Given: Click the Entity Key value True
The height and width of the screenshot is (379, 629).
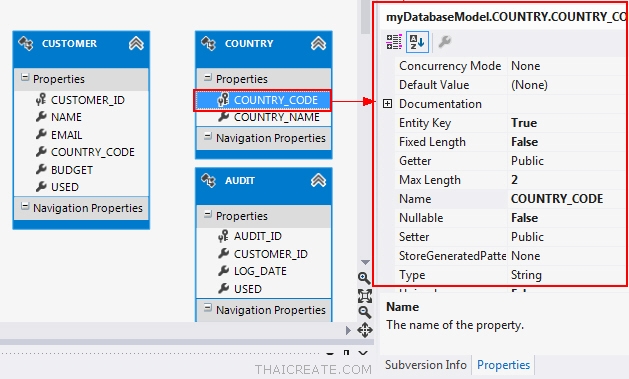Looking at the screenshot, I should [524, 123].
